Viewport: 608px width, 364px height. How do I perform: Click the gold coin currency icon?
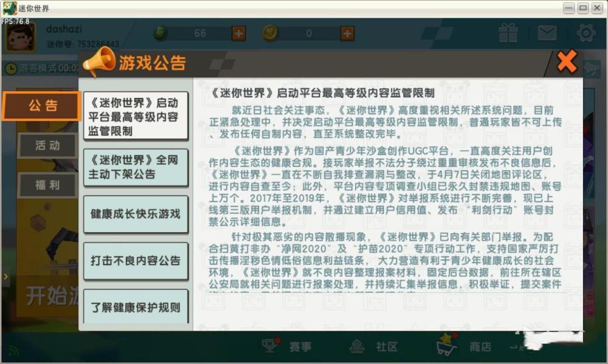click(x=270, y=33)
